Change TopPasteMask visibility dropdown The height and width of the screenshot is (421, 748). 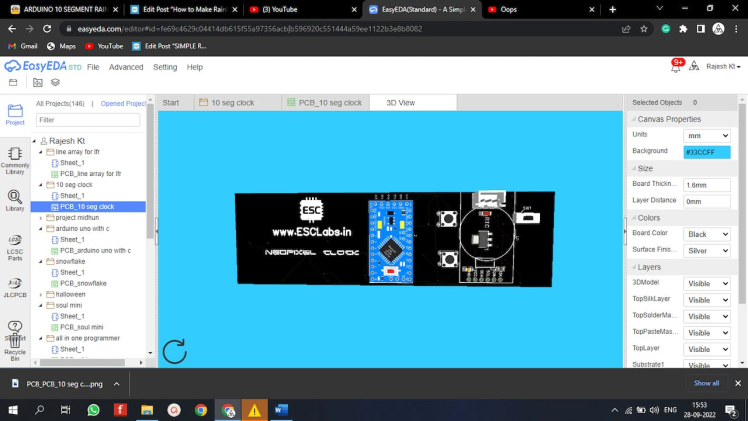coord(706,333)
